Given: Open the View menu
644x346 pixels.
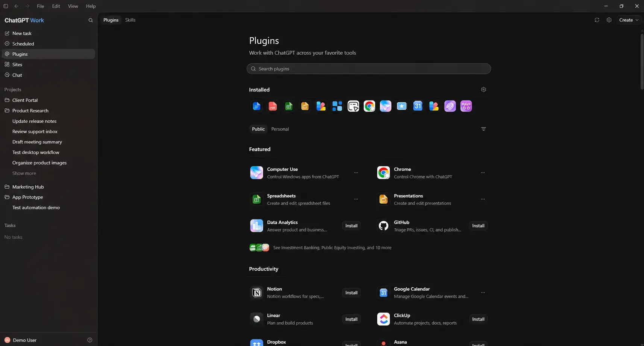Looking at the screenshot, I should [x=73, y=6].
